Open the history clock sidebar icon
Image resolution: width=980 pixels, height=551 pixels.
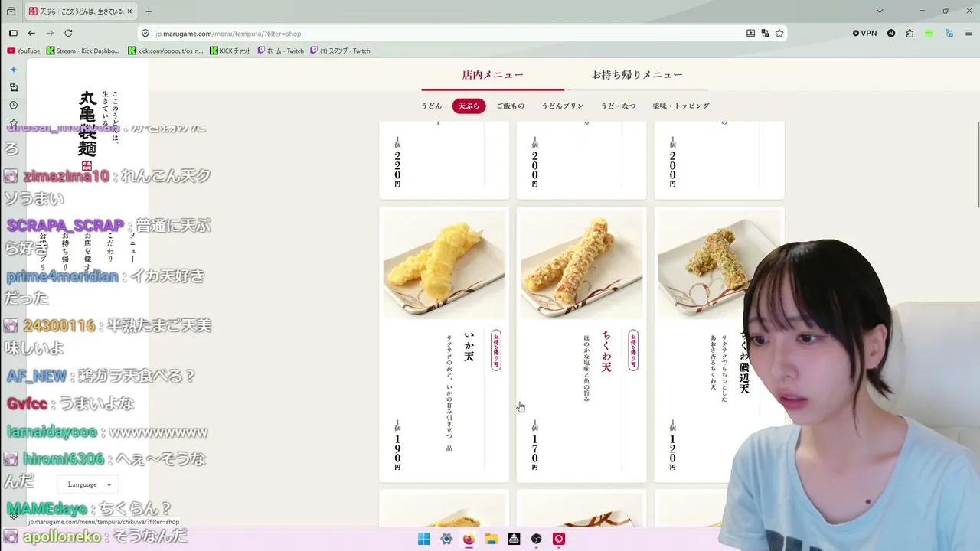coord(13,105)
